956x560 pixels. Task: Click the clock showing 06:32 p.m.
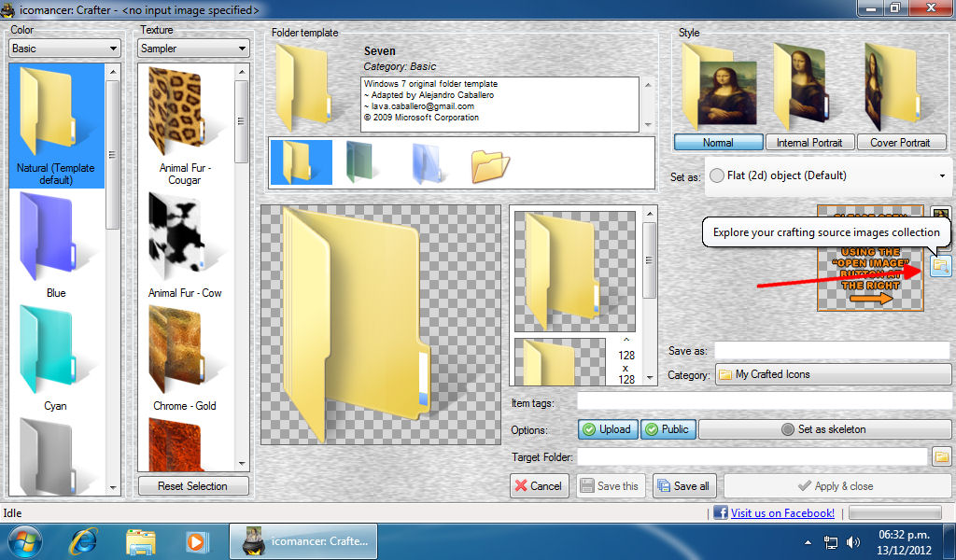[904, 535]
